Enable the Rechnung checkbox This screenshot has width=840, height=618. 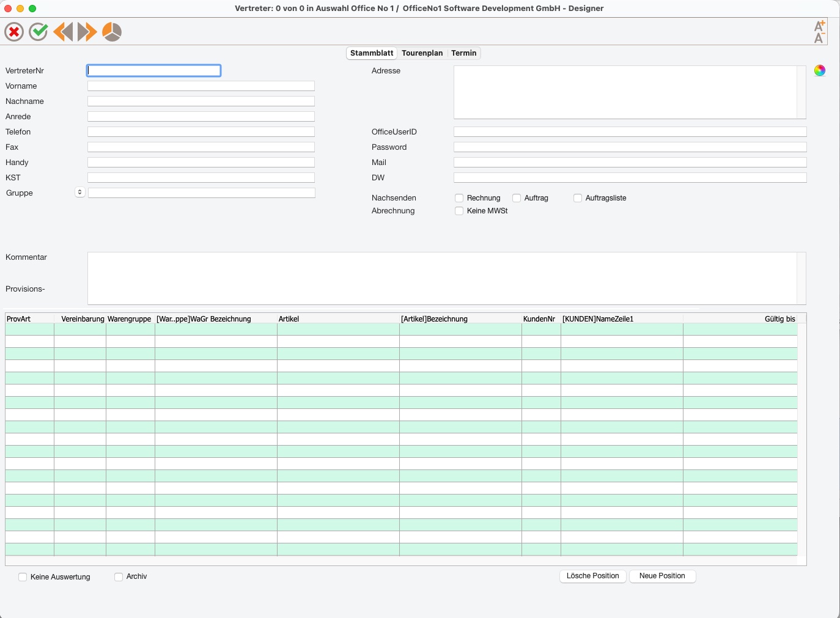click(x=459, y=198)
